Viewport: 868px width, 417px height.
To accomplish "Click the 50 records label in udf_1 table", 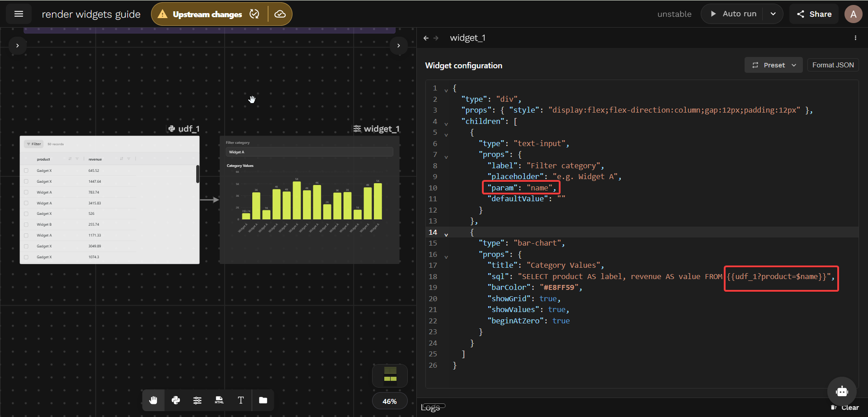I will (x=56, y=144).
